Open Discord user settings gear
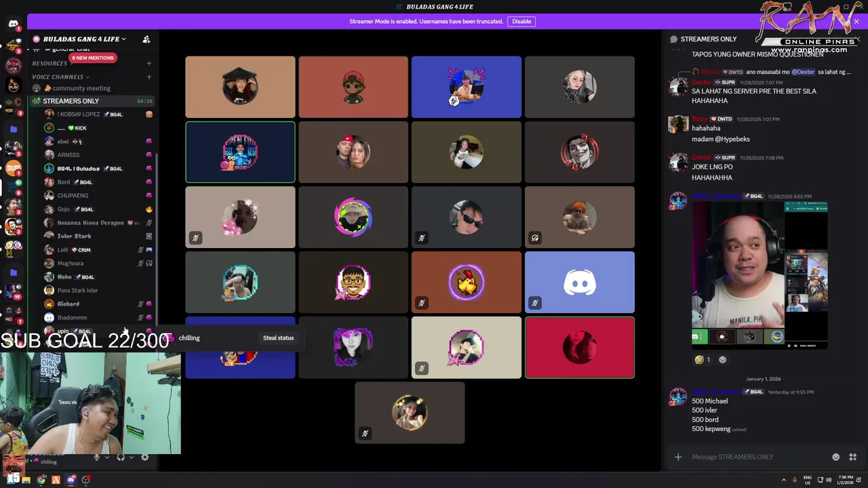This screenshot has width=868, height=488. (144, 457)
